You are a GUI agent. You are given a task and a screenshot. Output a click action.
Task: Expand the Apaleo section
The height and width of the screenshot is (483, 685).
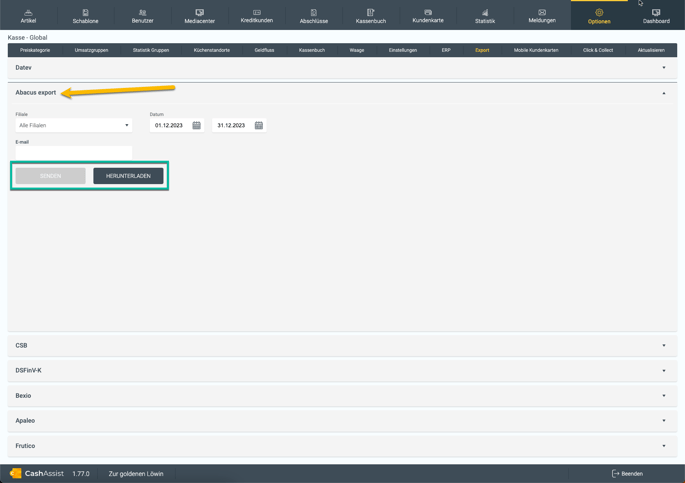(x=342, y=421)
